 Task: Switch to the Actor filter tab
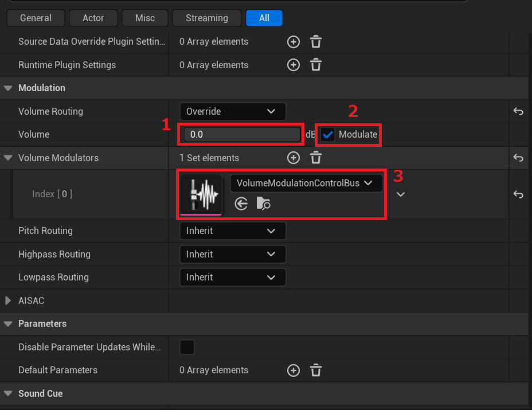(93, 18)
